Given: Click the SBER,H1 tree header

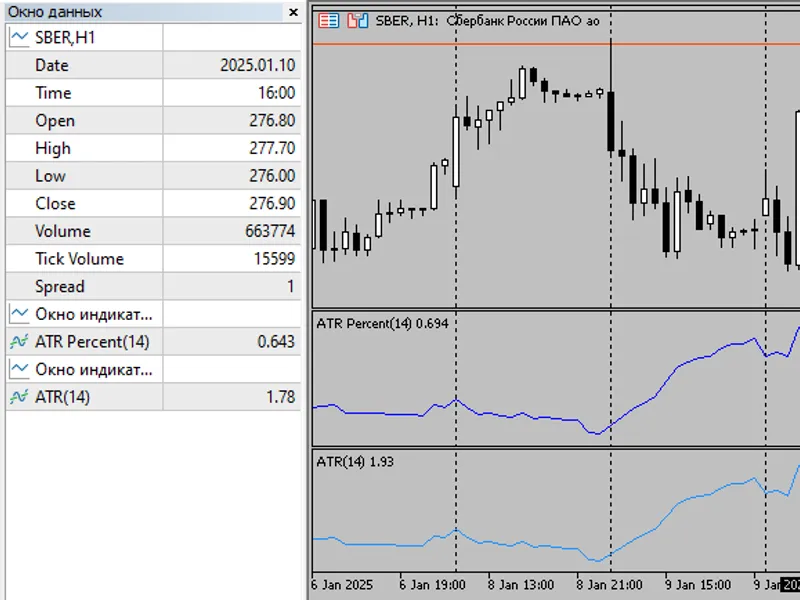Looking at the screenshot, I should pyautogui.click(x=65, y=37).
